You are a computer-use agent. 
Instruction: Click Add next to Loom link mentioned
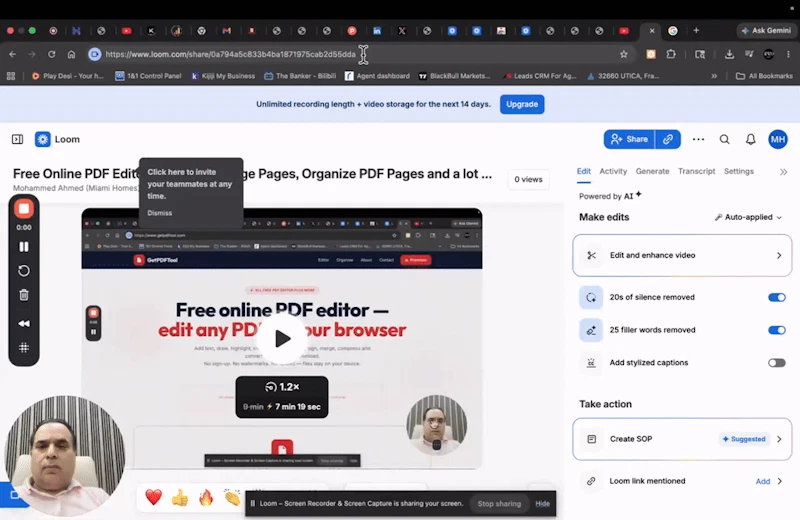tap(763, 481)
